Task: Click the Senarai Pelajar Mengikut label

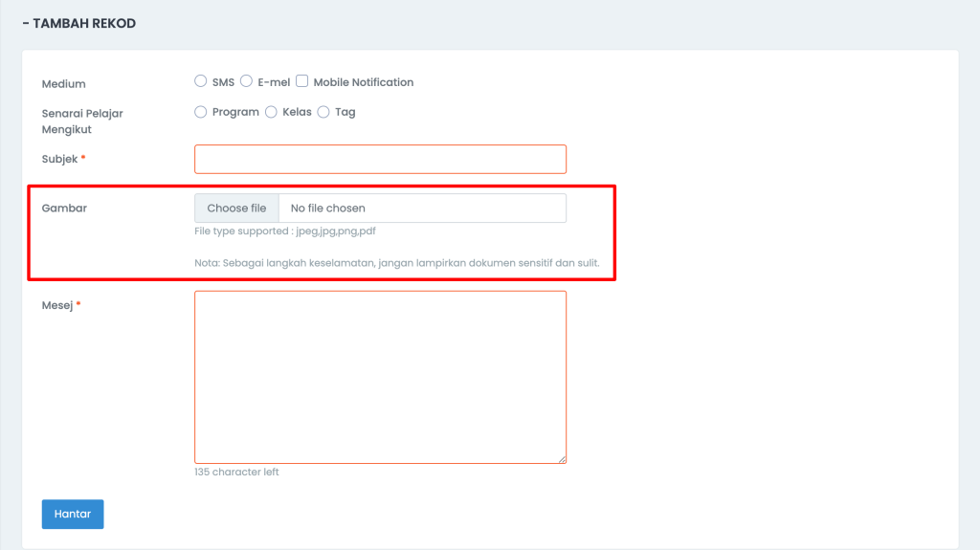Action: tap(82, 121)
